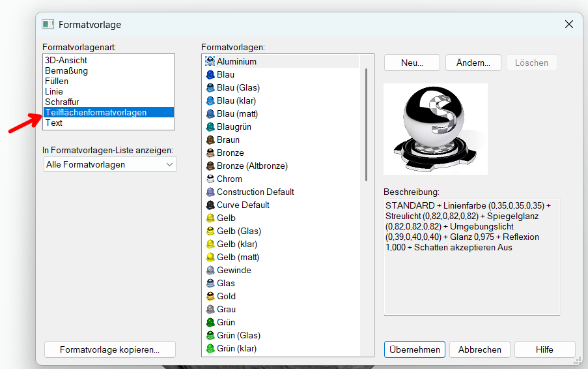Viewport: 588px width, 369px height.
Task: Select Teilflächenformatvorlagen style type
Action: coord(109,112)
